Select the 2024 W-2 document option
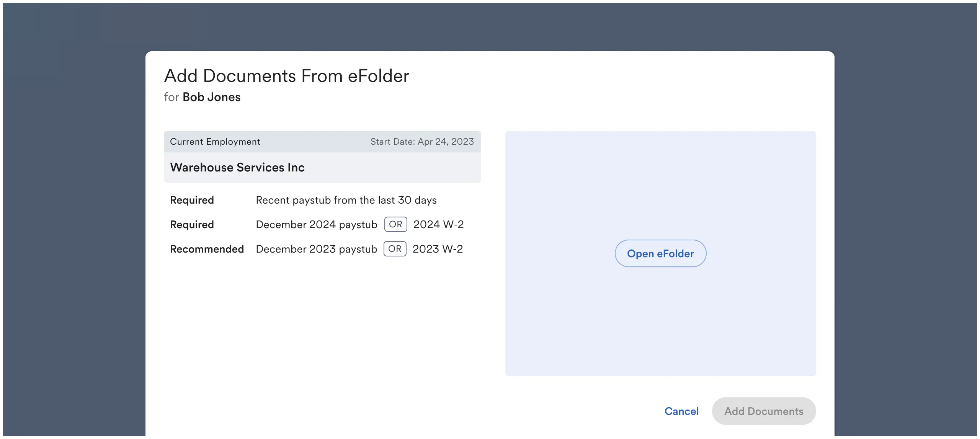This screenshot has width=980, height=439. [x=439, y=224]
